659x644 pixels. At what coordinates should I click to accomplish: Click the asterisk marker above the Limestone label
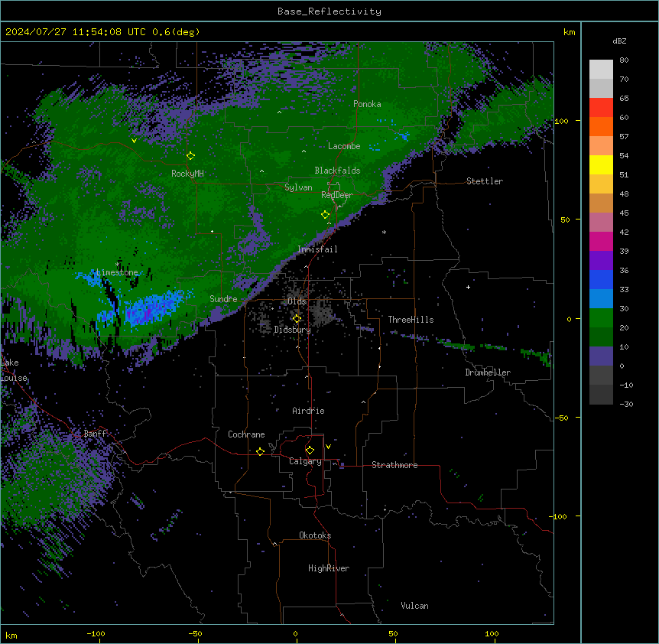(117, 265)
